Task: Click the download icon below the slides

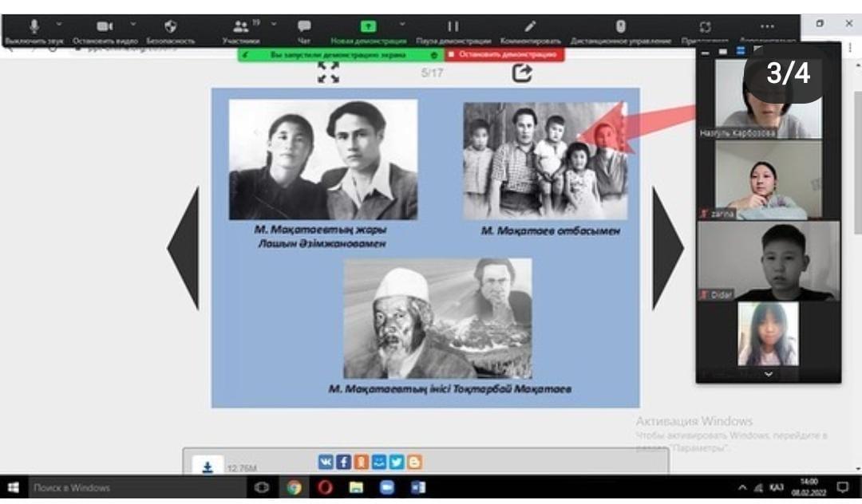Action: (x=208, y=467)
